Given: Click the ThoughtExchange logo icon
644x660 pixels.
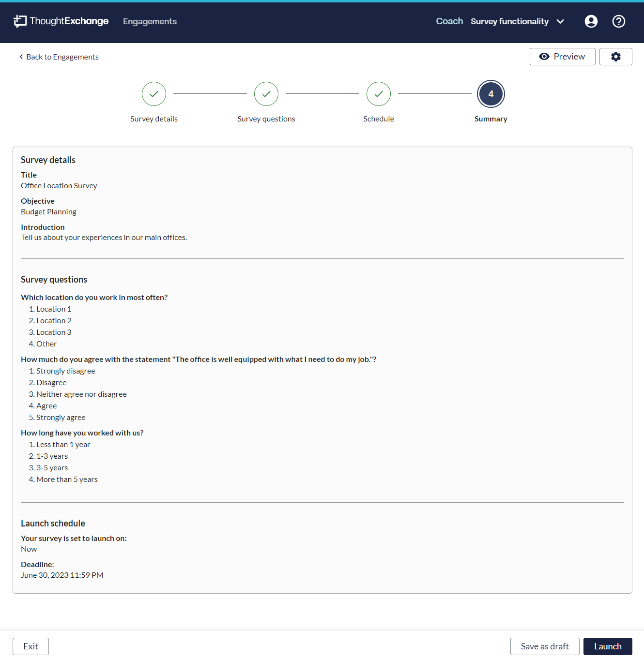Looking at the screenshot, I should [x=20, y=21].
